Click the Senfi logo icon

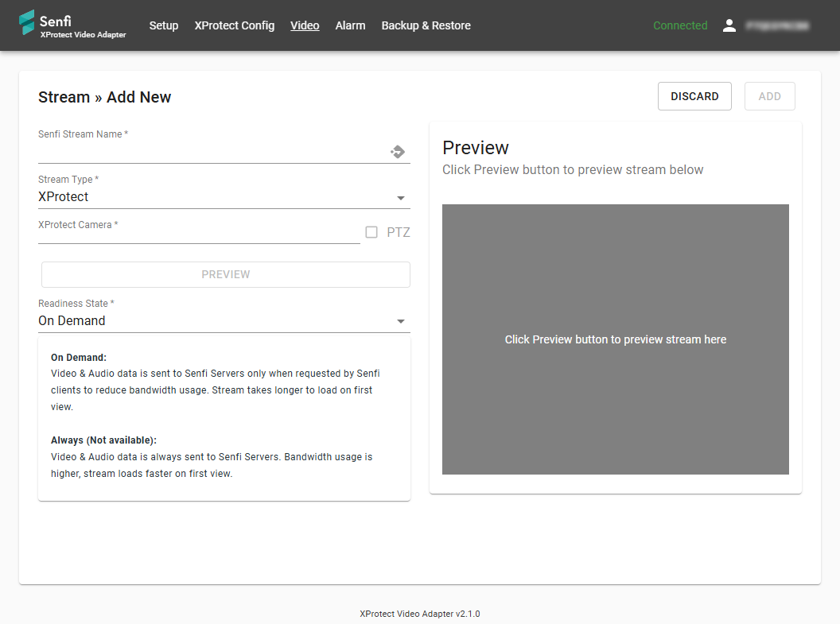click(27, 24)
